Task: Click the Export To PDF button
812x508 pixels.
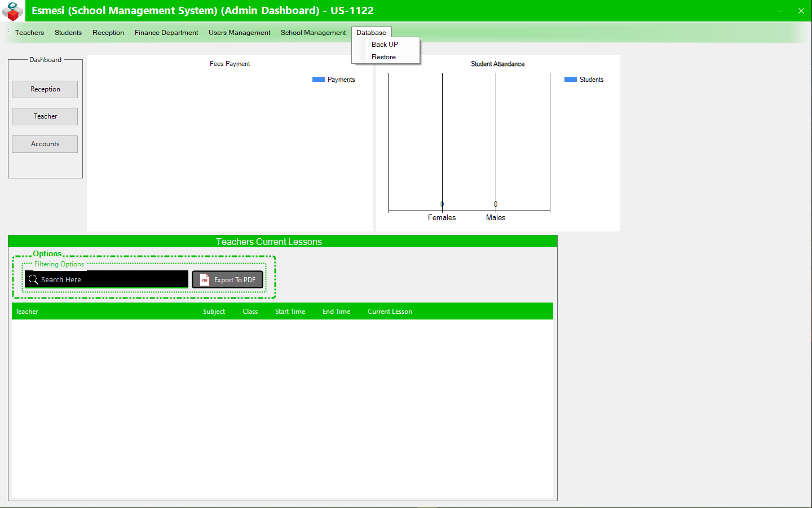Action: click(x=228, y=280)
